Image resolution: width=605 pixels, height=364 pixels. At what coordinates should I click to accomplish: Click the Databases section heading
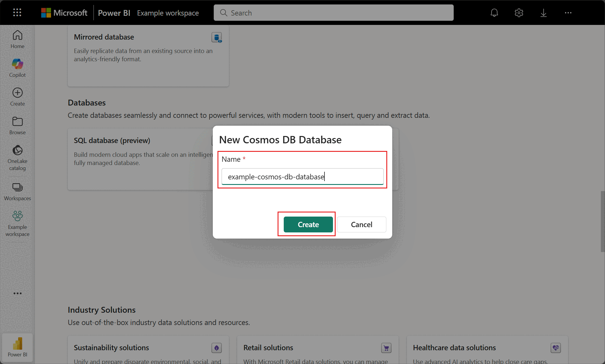(87, 103)
